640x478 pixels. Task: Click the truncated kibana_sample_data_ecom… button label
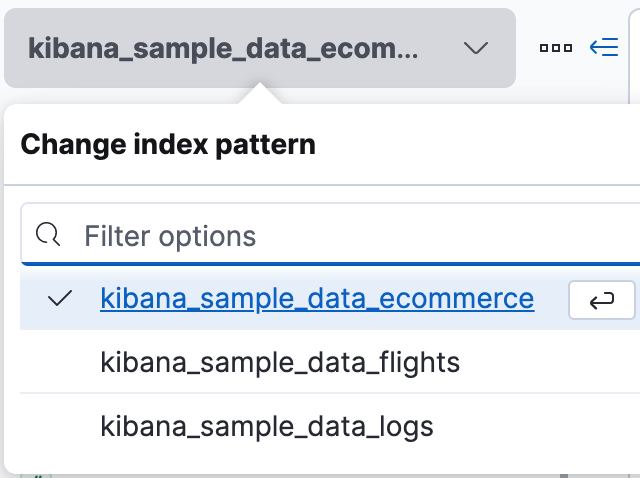pyautogui.click(x=224, y=48)
